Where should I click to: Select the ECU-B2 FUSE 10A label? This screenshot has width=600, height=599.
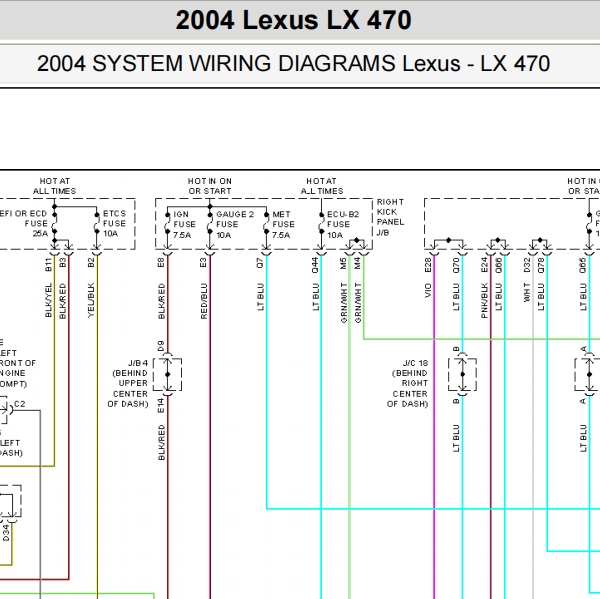[x=343, y=225]
